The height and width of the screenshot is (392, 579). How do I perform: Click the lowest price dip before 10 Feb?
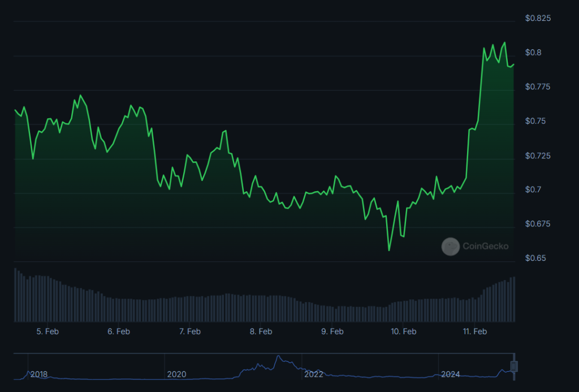point(389,250)
